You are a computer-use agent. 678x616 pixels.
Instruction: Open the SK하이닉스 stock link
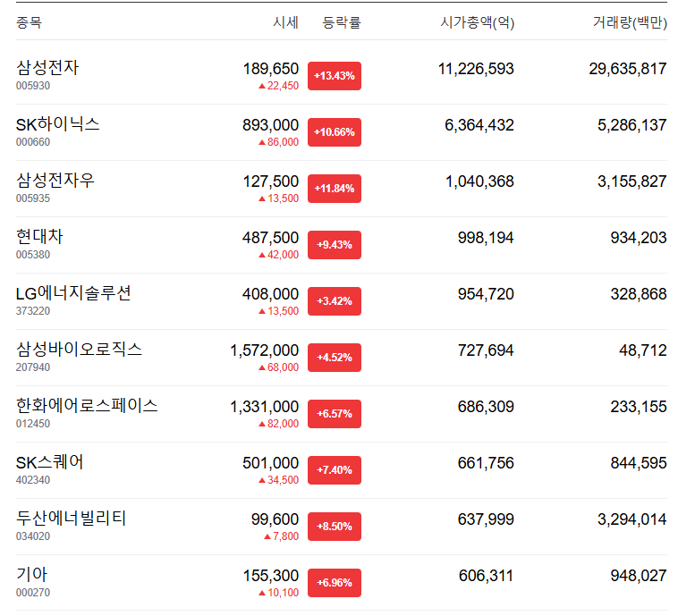(x=58, y=124)
